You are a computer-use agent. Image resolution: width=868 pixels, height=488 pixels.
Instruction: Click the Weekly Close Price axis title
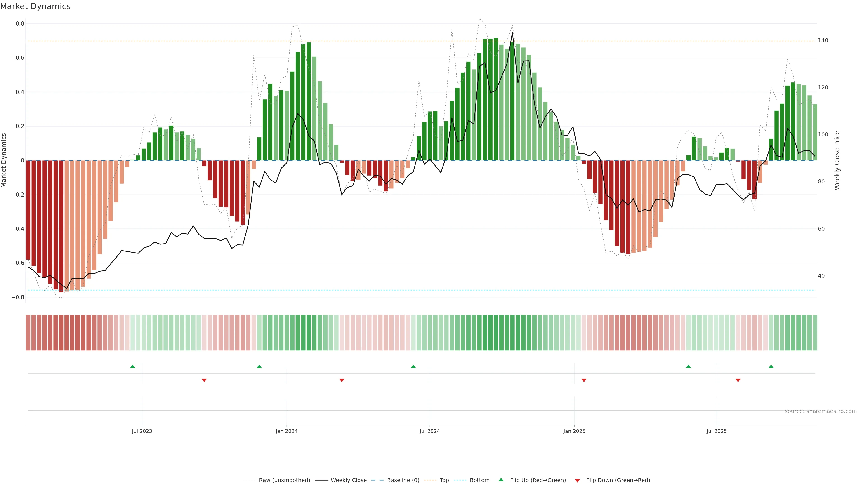(837, 160)
